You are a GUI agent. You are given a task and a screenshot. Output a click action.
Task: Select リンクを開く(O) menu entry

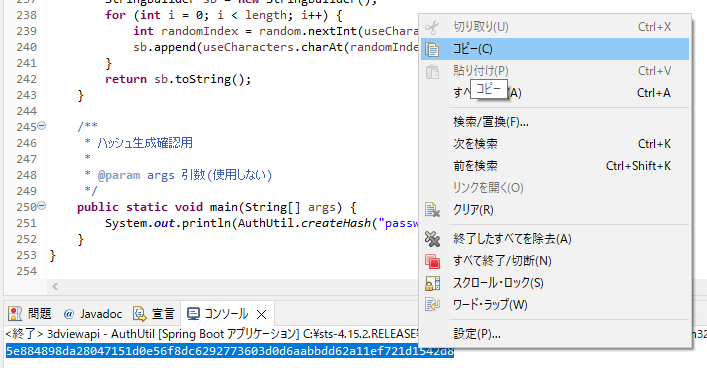[x=555, y=188]
